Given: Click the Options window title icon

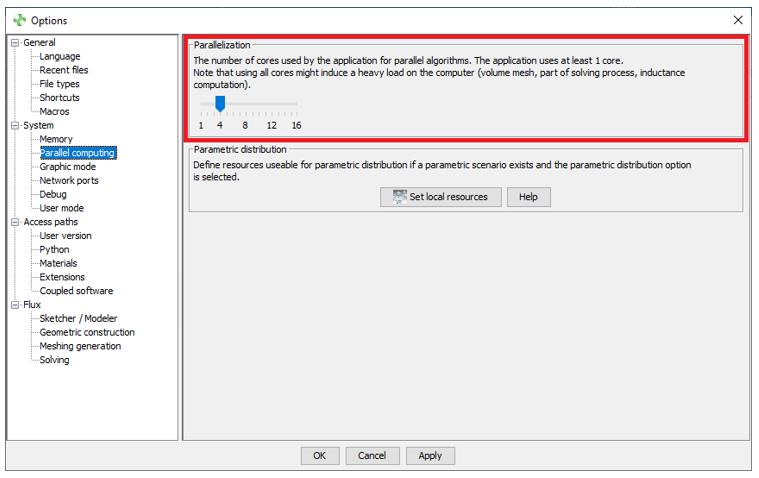Looking at the screenshot, I should pos(19,20).
